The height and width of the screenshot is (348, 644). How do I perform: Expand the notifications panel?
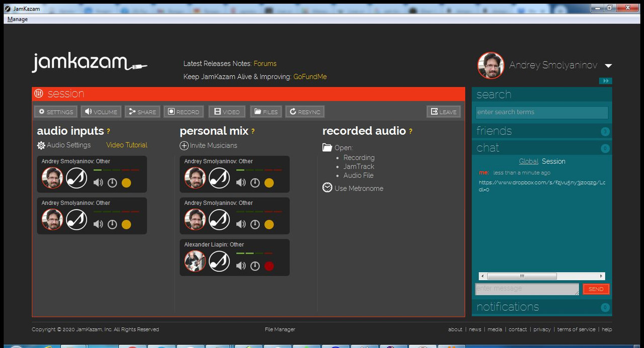tap(542, 307)
